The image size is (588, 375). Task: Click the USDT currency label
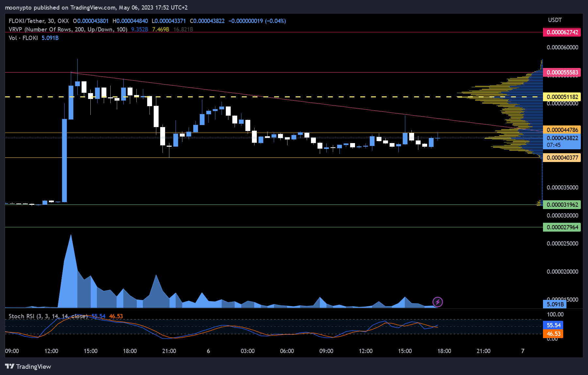tap(555, 20)
